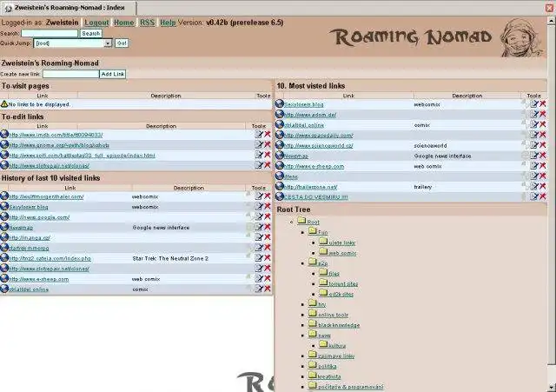The image size is (556, 392).
Task: Delete the gnome.org link in To-edit links
Action: [x=268, y=144]
